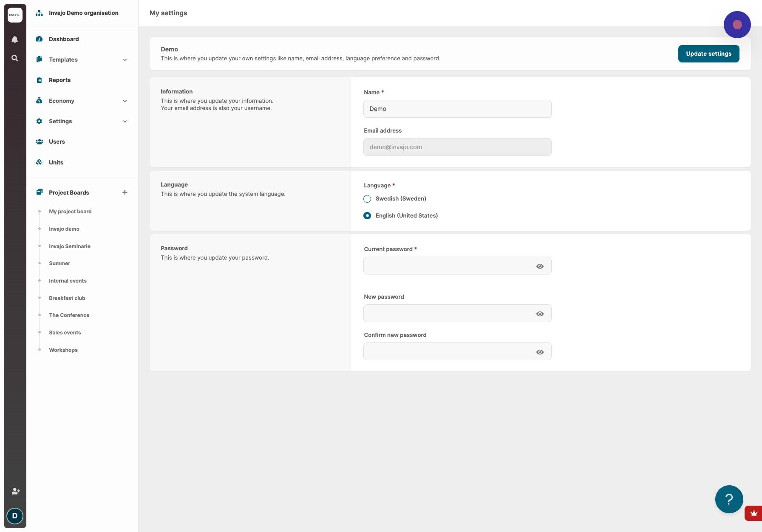Viewport: 762px width, 532px height.
Task: Expand the Templates menu chevron
Action: pyautogui.click(x=125, y=60)
